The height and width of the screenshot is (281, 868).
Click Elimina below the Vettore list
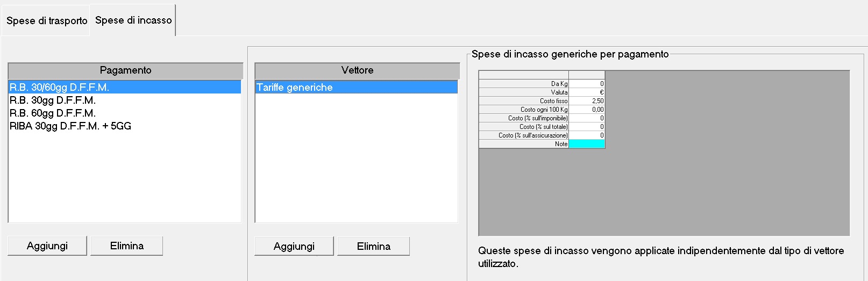[373, 246]
